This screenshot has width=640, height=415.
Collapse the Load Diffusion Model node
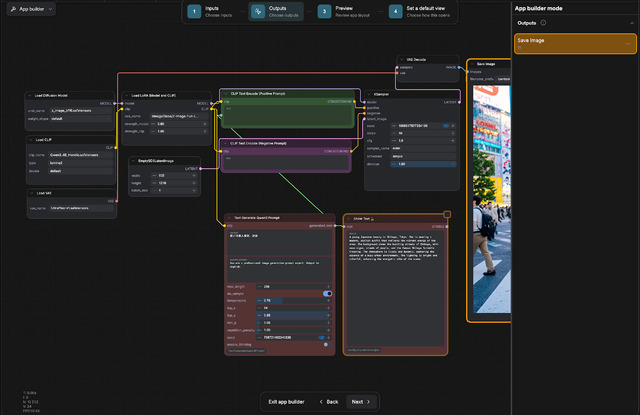click(x=31, y=97)
